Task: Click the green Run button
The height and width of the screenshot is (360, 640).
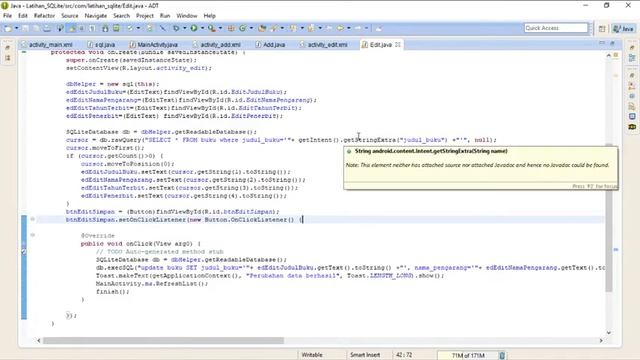Action: tap(194, 28)
